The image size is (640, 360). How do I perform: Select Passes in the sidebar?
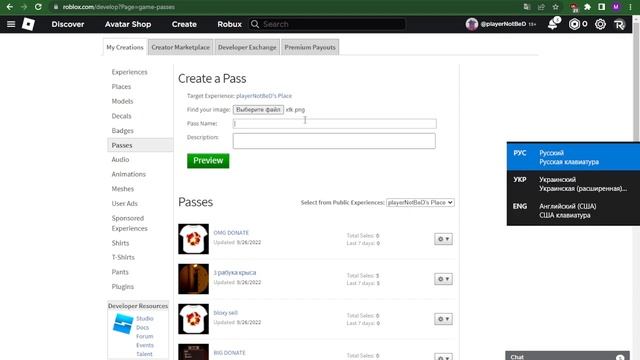pyautogui.click(x=140, y=145)
